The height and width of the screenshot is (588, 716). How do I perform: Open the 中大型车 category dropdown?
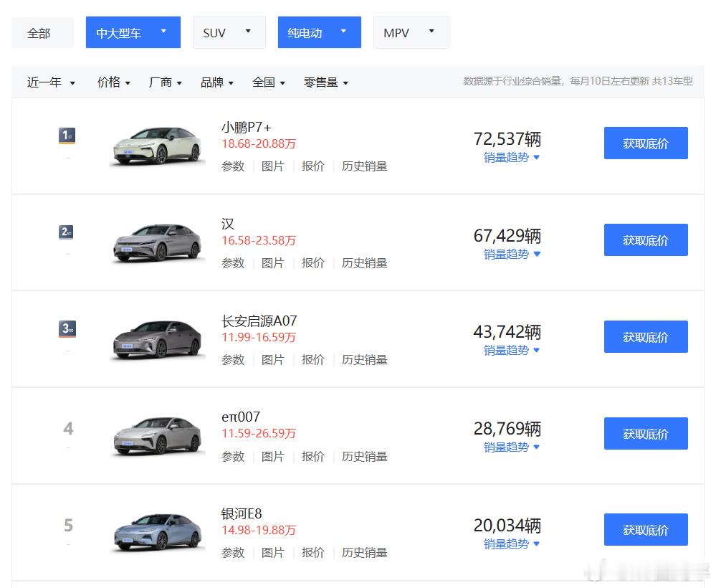[x=133, y=32]
